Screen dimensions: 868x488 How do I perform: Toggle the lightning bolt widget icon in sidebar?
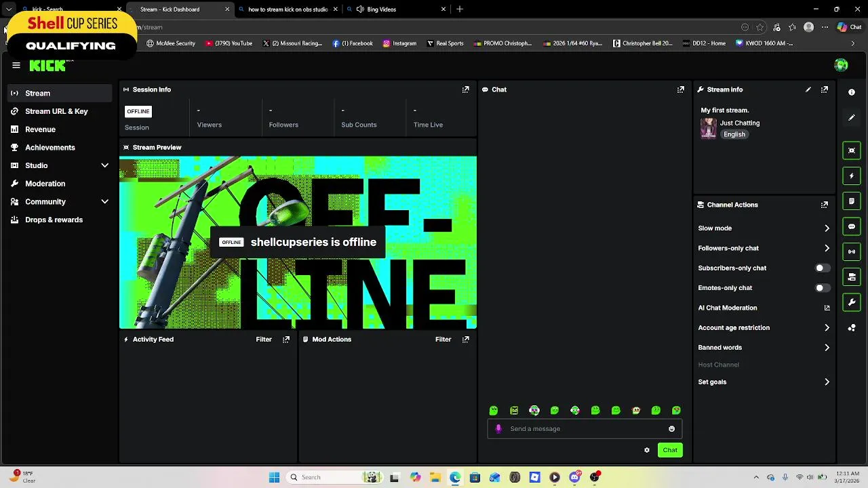point(852,176)
